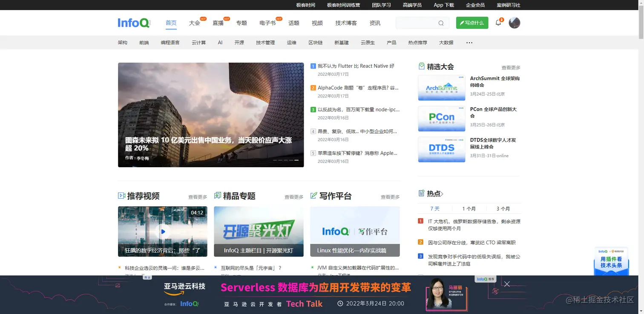Open the 大数据 category
This screenshot has width=644, height=314.
coord(446,43)
